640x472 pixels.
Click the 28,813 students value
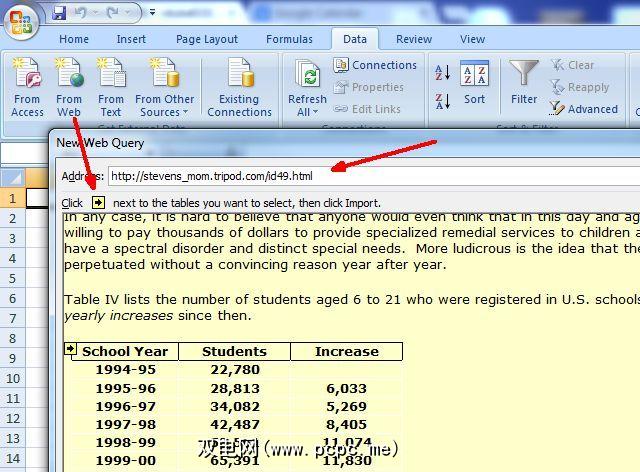[x=235, y=388]
